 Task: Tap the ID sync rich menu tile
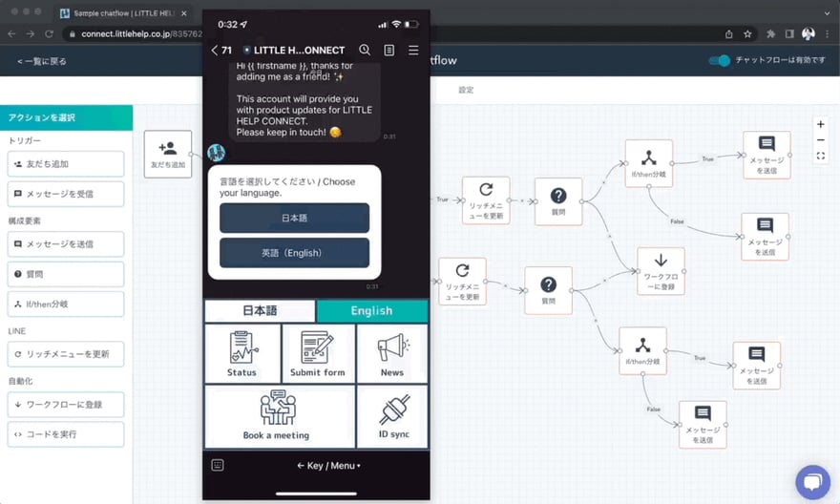coord(392,416)
